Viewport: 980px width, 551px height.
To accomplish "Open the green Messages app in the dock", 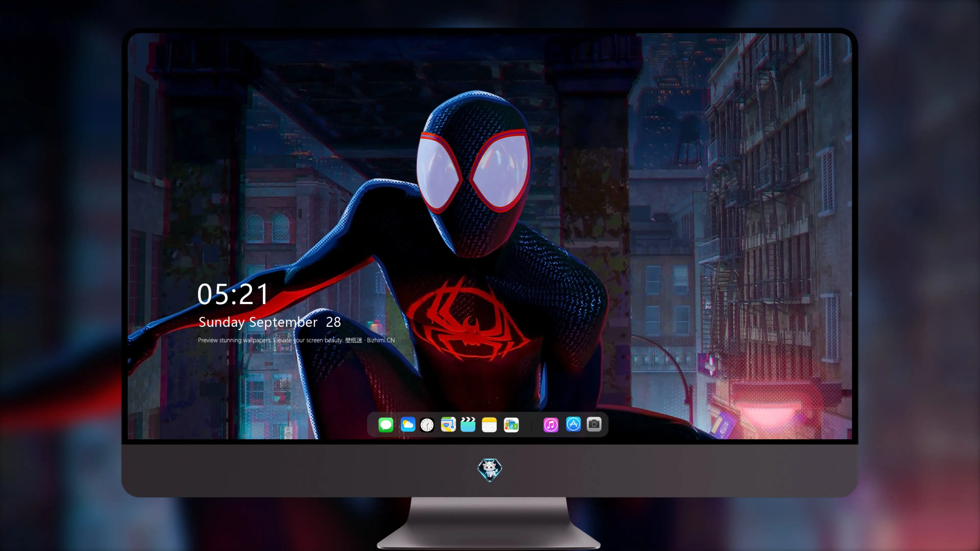I will (386, 425).
